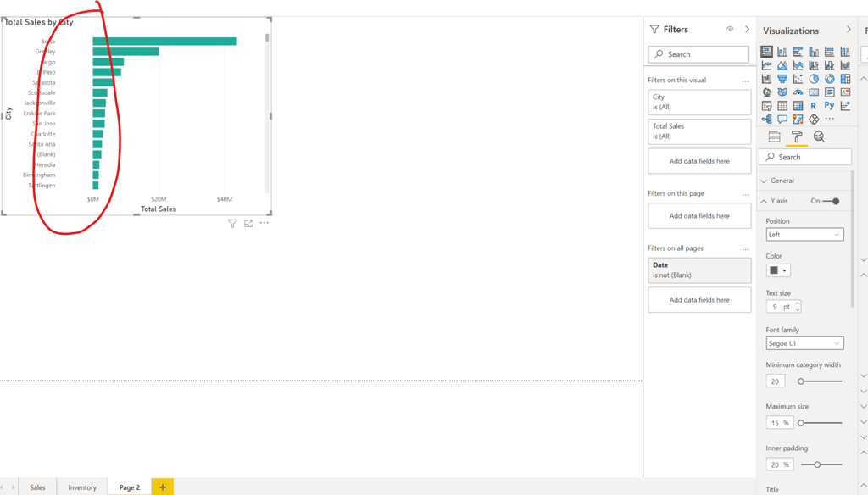Create a new report page with plus button
Image resolution: width=868 pixels, height=495 pixels.
click(161, 487)
